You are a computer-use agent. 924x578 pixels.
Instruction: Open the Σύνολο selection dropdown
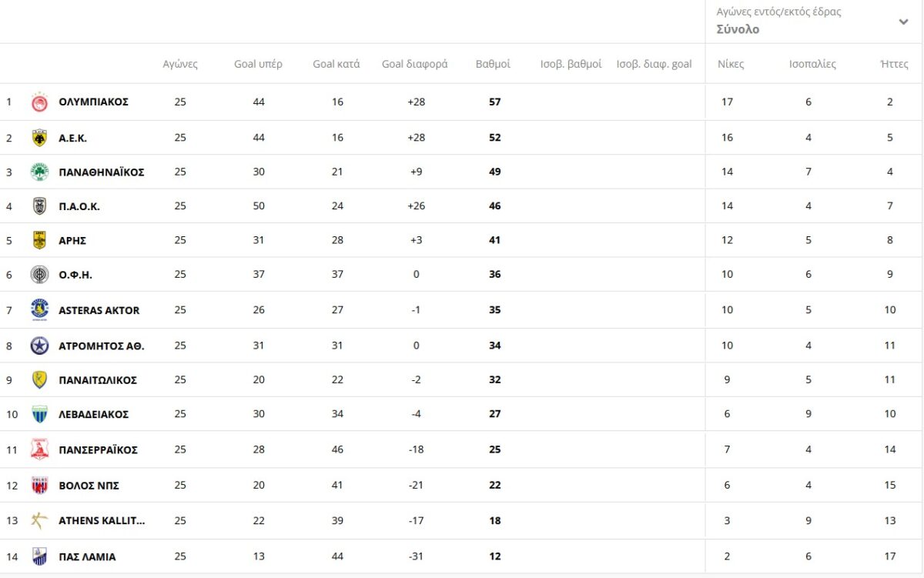click(813, 22)
